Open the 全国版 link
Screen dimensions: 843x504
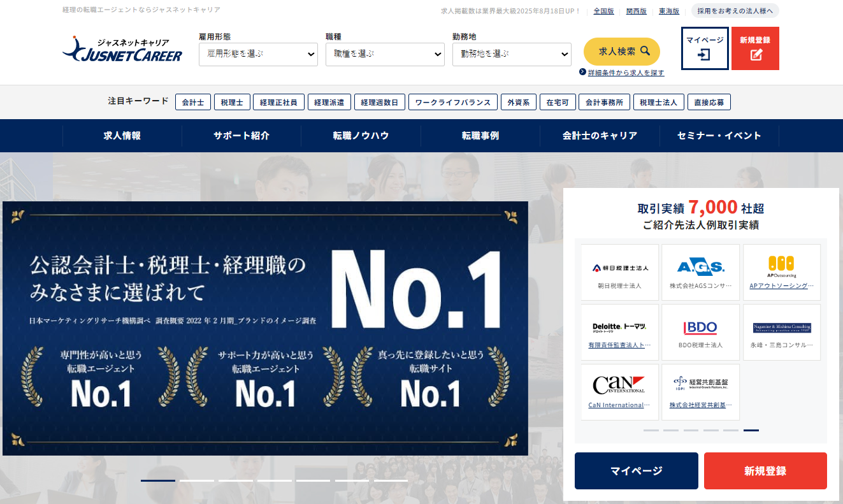603,11
